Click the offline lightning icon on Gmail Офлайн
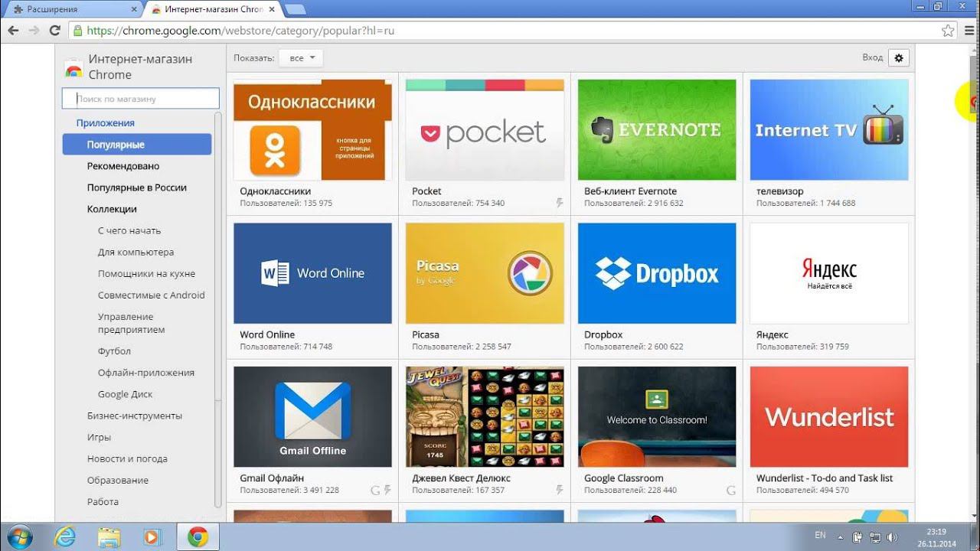The height and width of the screenshot is (551, 980). point(387,490)
